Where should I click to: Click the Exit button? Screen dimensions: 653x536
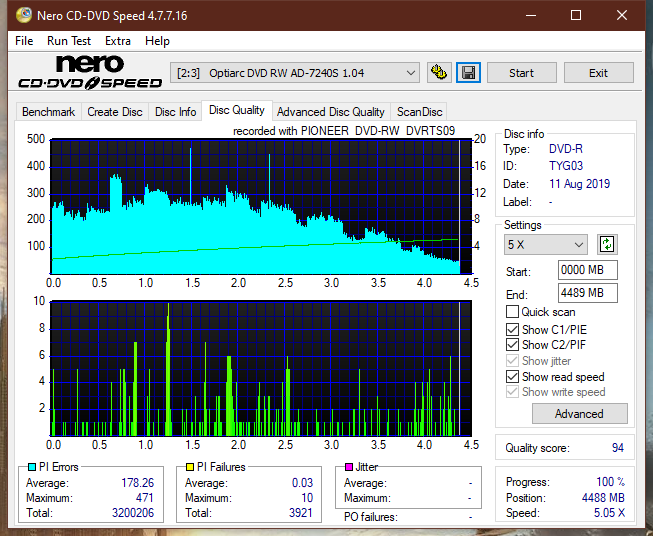pyautogui.click(x=598, y=73)
